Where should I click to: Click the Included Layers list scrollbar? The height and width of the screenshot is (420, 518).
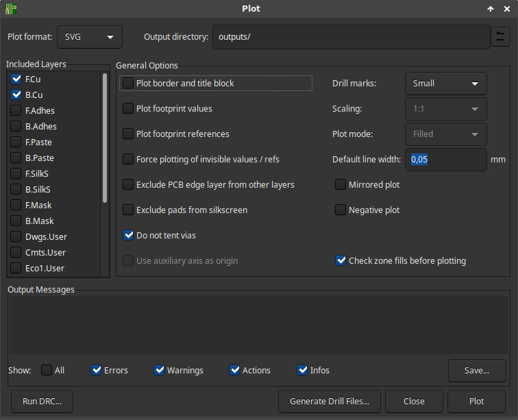coord(105,137)
